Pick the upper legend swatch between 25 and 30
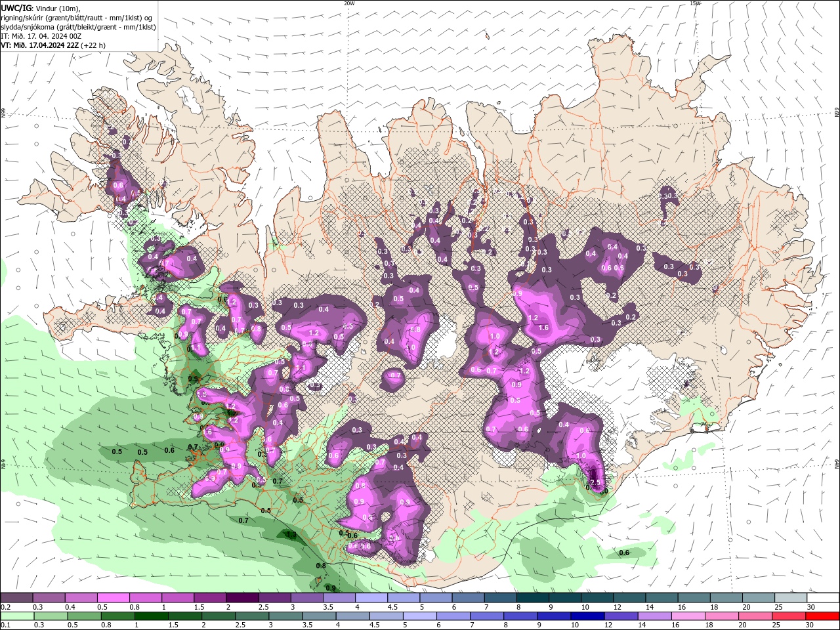Viewport: 840px width, 630px height. pos(790,598)
